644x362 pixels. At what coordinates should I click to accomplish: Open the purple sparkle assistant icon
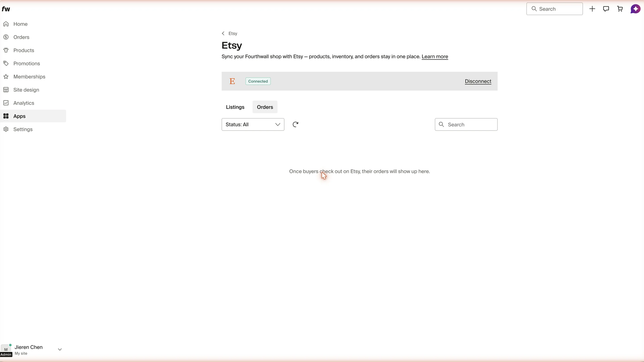click(635, 9)
